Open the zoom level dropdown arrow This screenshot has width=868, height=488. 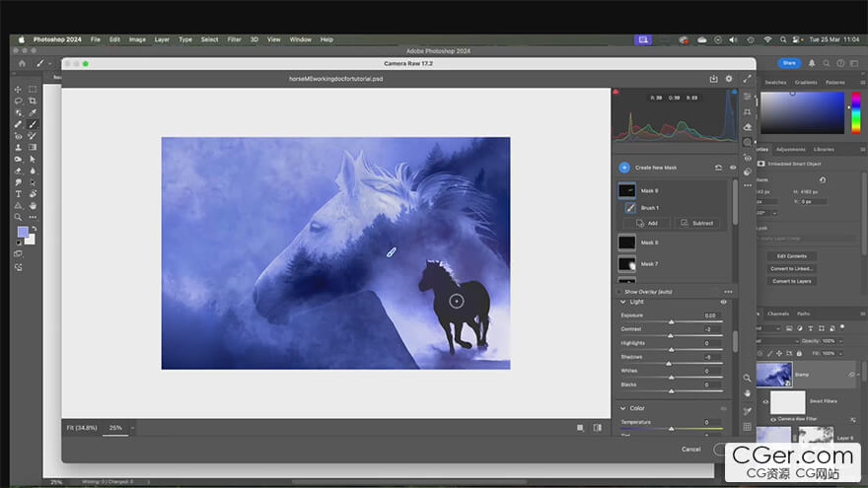coord(132,428)
